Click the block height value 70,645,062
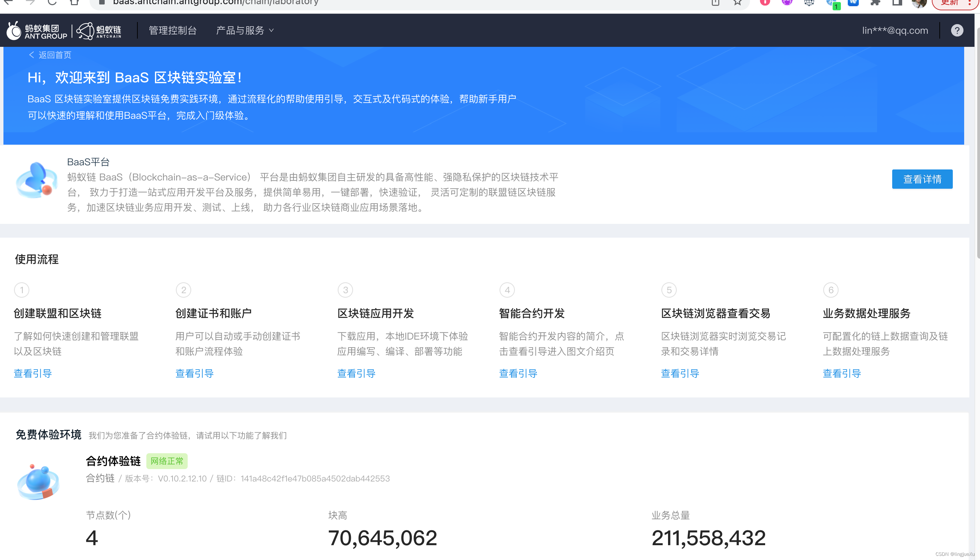This screenshot has width=980, height=560. [383, 538]
